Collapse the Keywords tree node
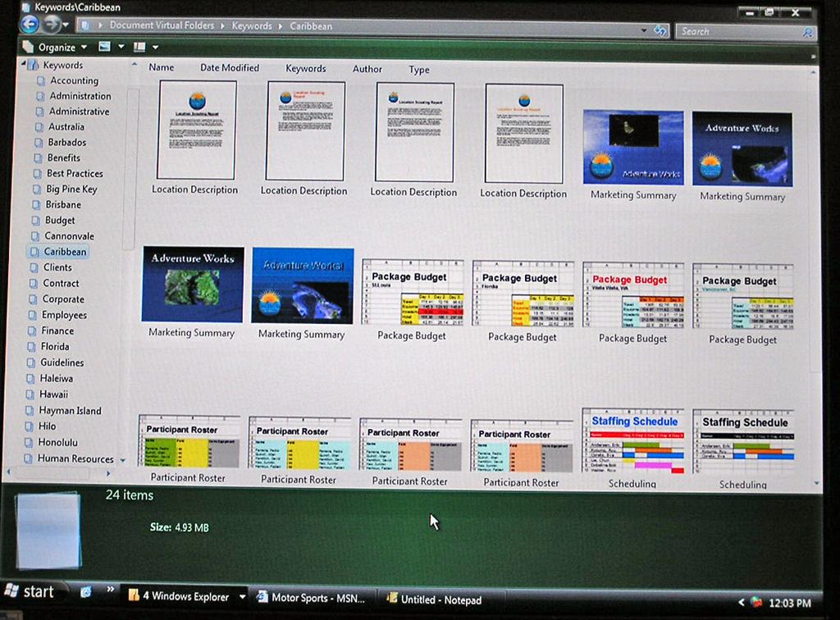Viewport: 840px width, 620px height. (x=23, y=64)
